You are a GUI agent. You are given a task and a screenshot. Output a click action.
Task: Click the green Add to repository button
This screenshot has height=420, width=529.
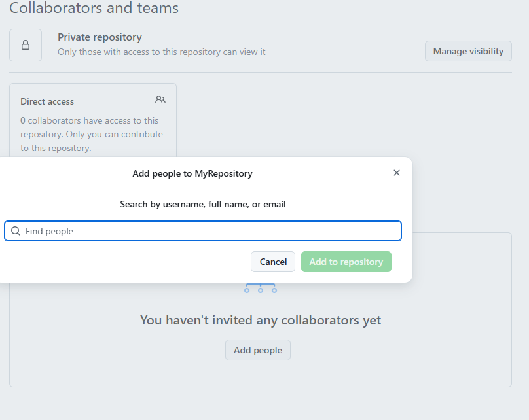346,262
